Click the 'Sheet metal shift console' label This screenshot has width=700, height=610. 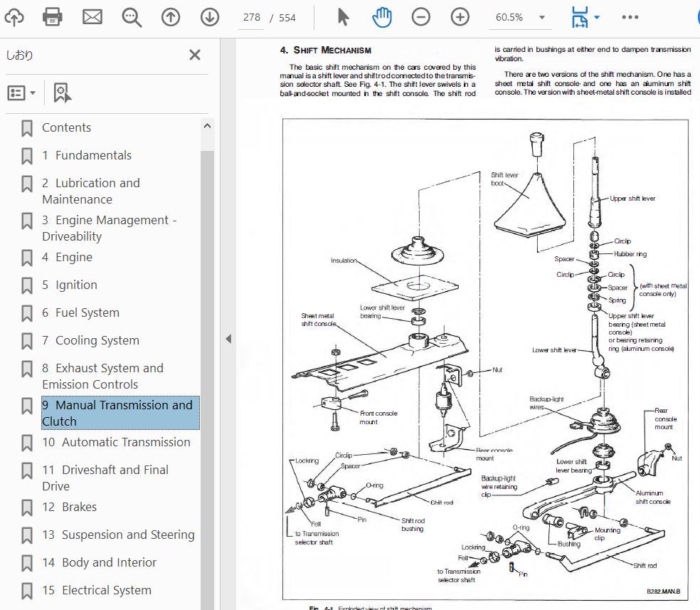pos(319,320)
